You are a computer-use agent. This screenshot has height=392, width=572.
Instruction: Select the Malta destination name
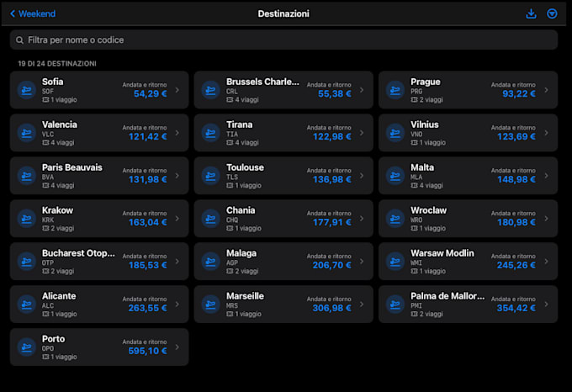422,167
